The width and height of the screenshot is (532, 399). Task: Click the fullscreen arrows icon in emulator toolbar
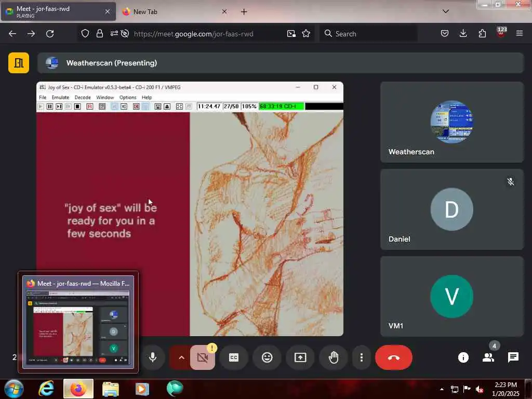179,107
